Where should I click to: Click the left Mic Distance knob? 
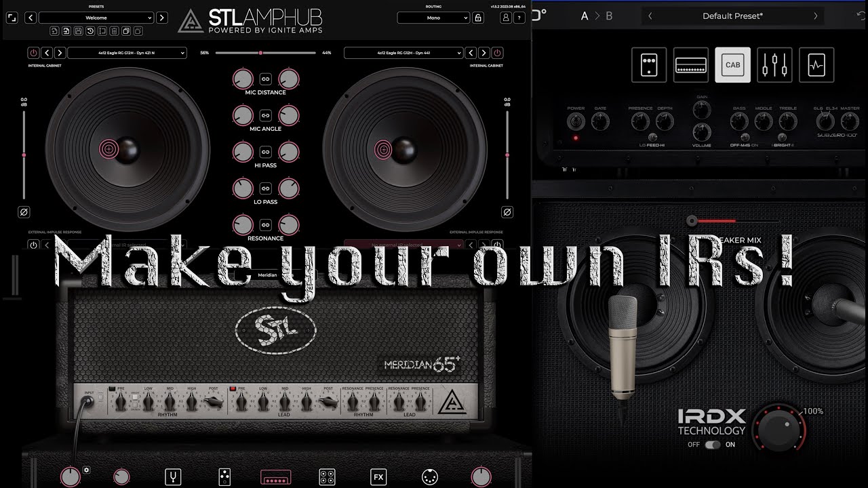point(243,79)
